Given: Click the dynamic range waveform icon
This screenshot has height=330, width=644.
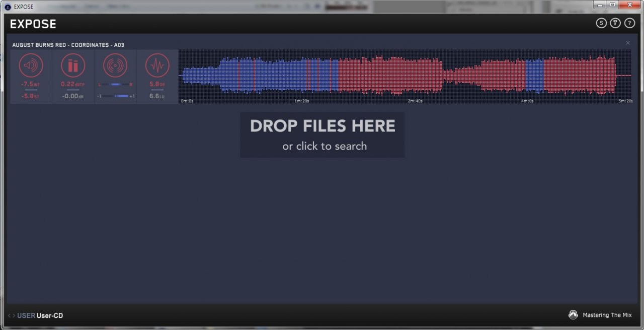Looking at the screenshot, I should (x=157, y=65).
